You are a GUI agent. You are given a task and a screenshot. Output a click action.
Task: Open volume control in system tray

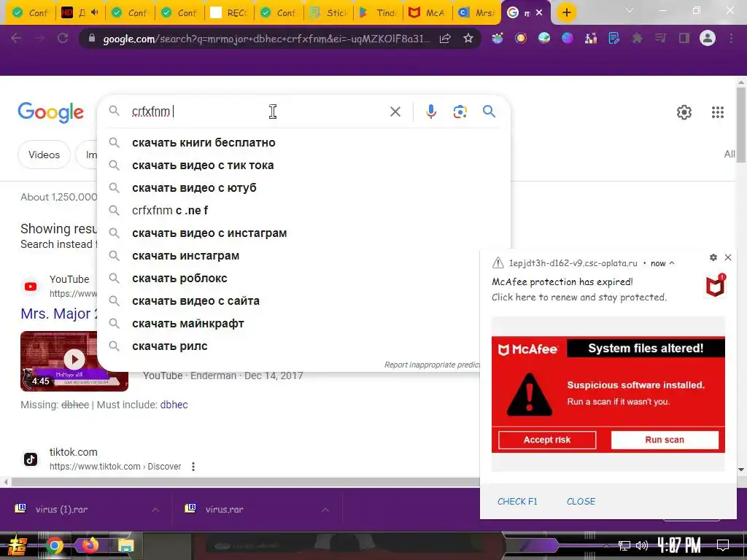(642, 545)
